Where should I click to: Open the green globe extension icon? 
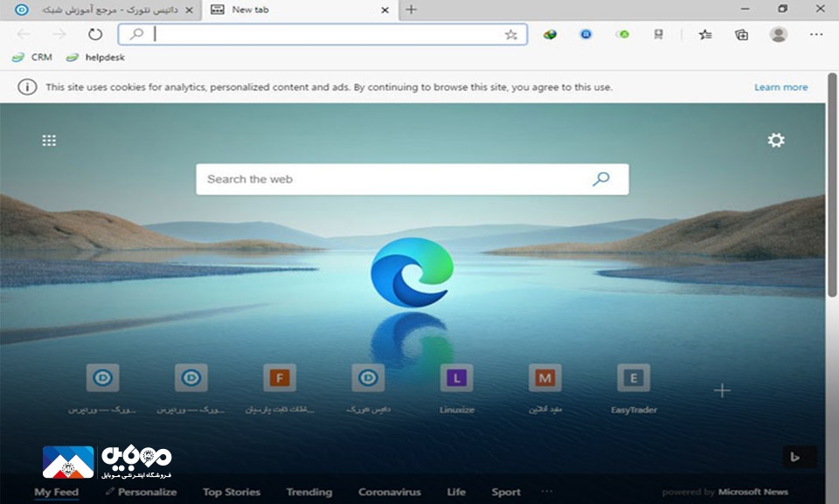point(550,35)
